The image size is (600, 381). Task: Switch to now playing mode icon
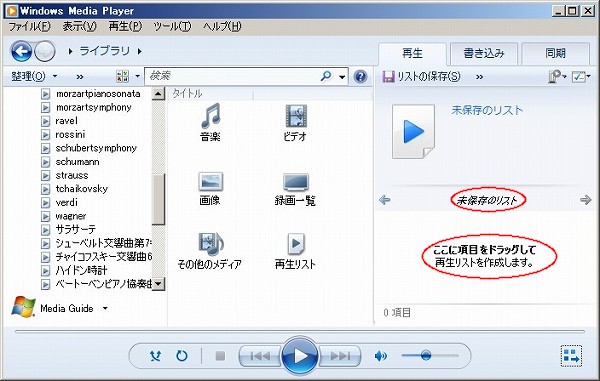[571, 356]
